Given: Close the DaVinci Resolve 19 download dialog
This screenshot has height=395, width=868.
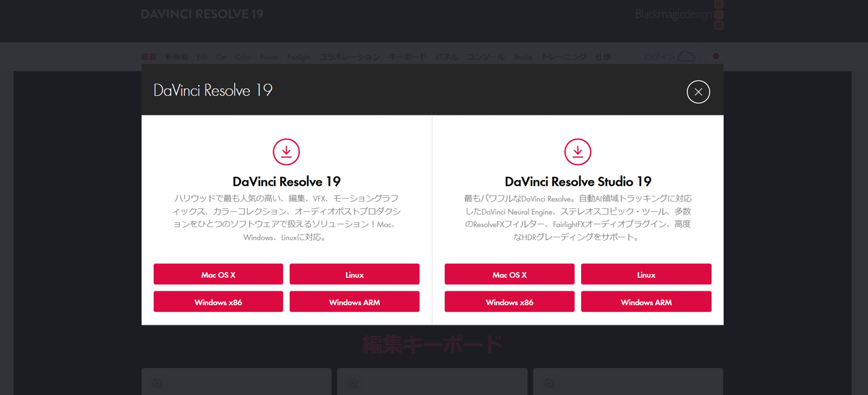Looking at the screenshot, I should [x=698, y=92].
